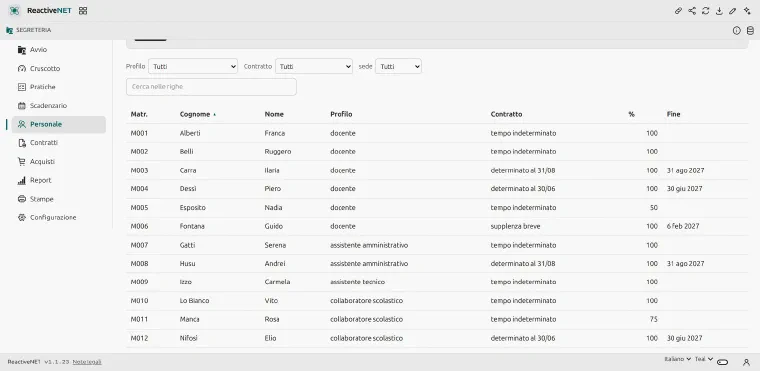Click the ReactiveNET logo icon
Screen dimensions: 760x371
point(14,11)
